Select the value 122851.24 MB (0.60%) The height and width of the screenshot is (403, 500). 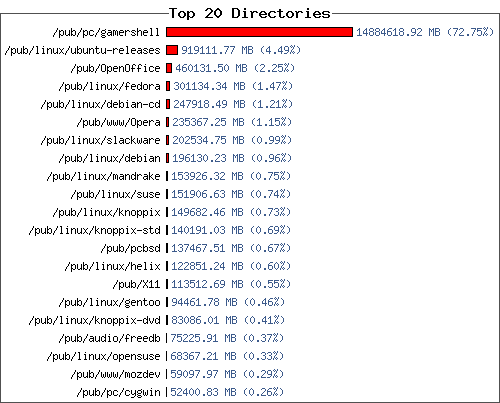231,266
